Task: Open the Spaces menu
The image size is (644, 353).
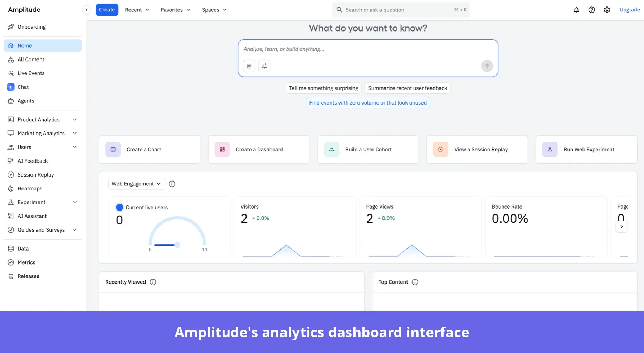Action: (214, 10)
